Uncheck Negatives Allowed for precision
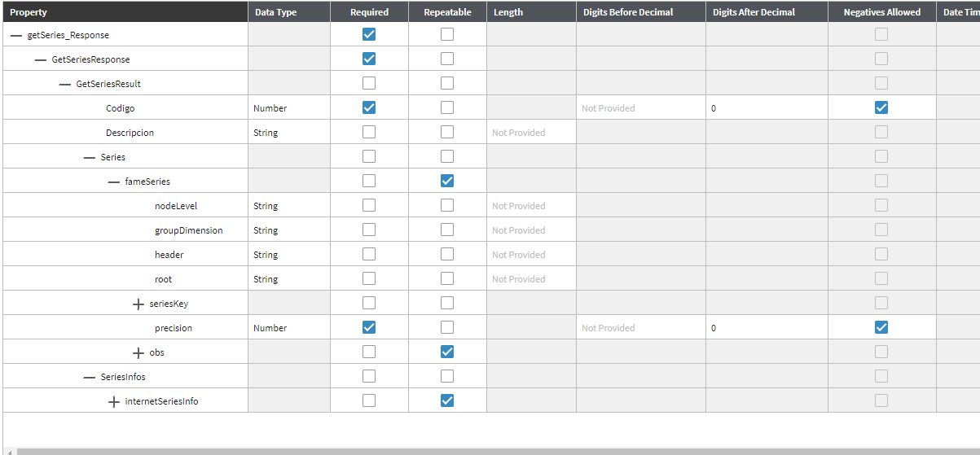Screen dimensions: 980x455 point(881,327)
